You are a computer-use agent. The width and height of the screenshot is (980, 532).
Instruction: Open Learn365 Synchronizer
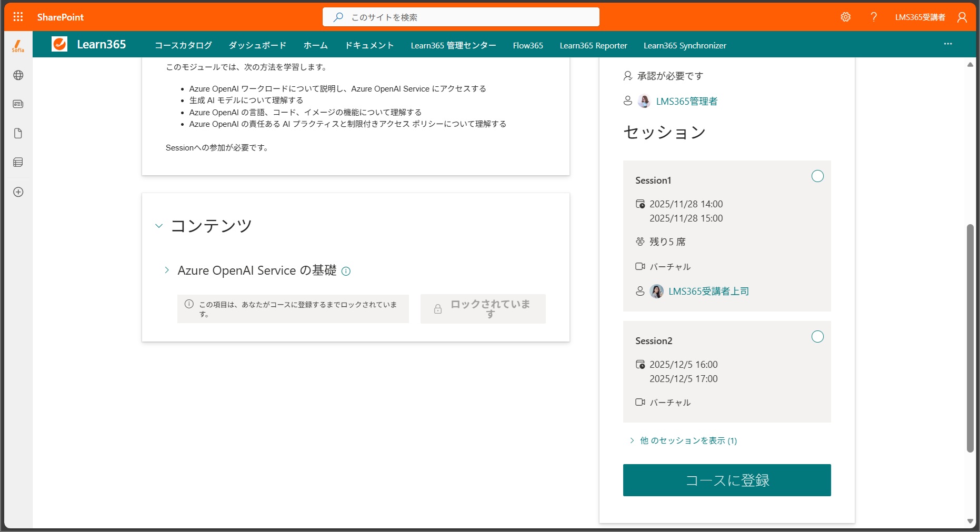685,45
